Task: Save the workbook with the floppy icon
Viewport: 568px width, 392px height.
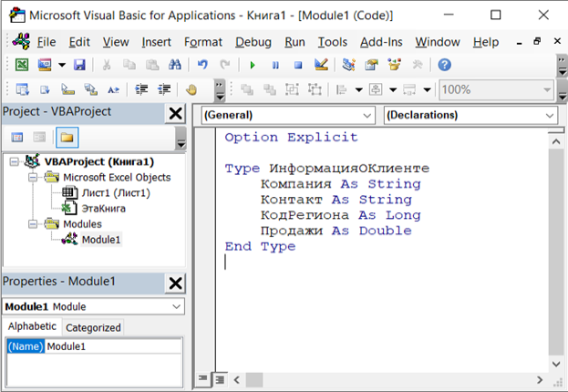Action: [79, 66]
